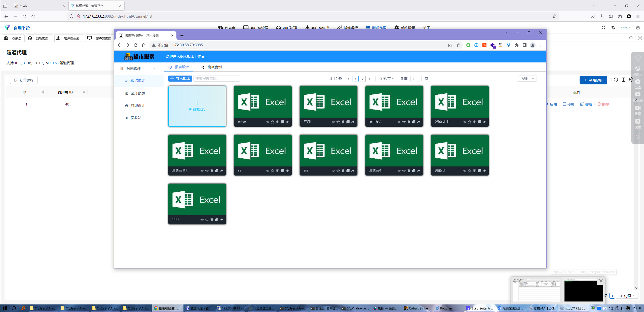Image resolution: width=644 pixels, height=312 pixels.
Task: Toggle the preview eye icon on ss report
Action: point(268,171)
